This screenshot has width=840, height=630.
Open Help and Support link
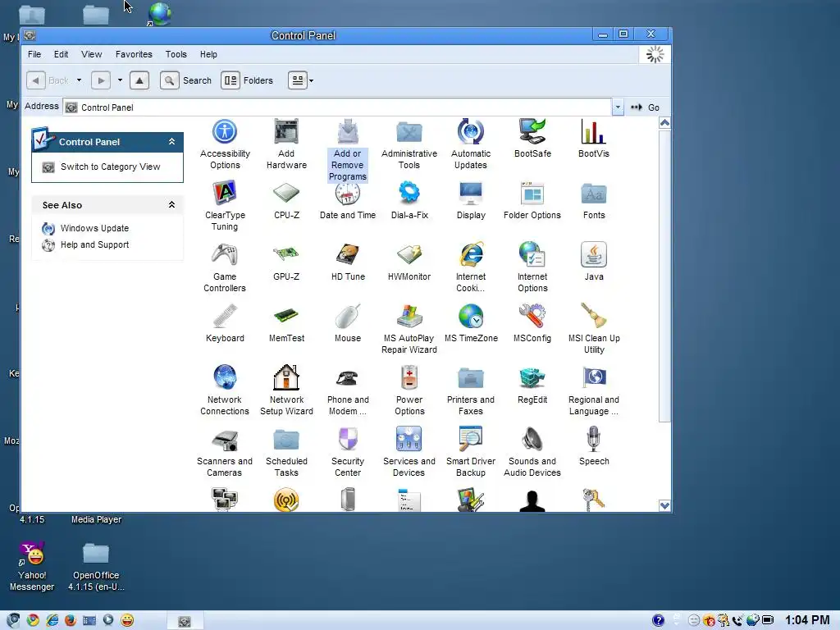(x=94, y=244)
